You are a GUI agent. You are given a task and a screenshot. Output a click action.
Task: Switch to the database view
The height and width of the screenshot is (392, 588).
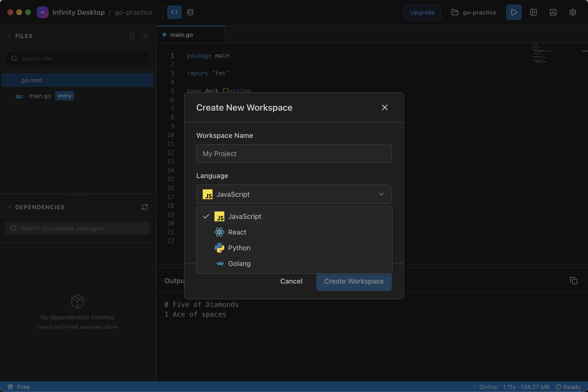(x=190, y=12)
